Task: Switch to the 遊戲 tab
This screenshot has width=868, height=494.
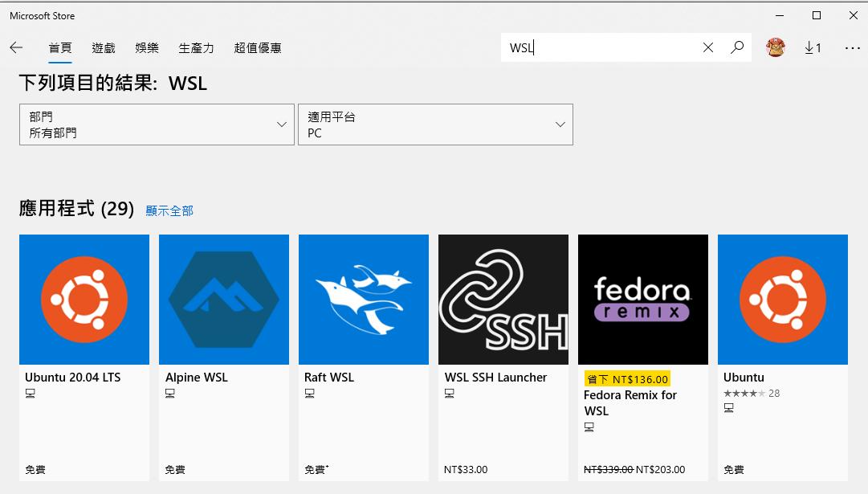Action: coord(104,48)
